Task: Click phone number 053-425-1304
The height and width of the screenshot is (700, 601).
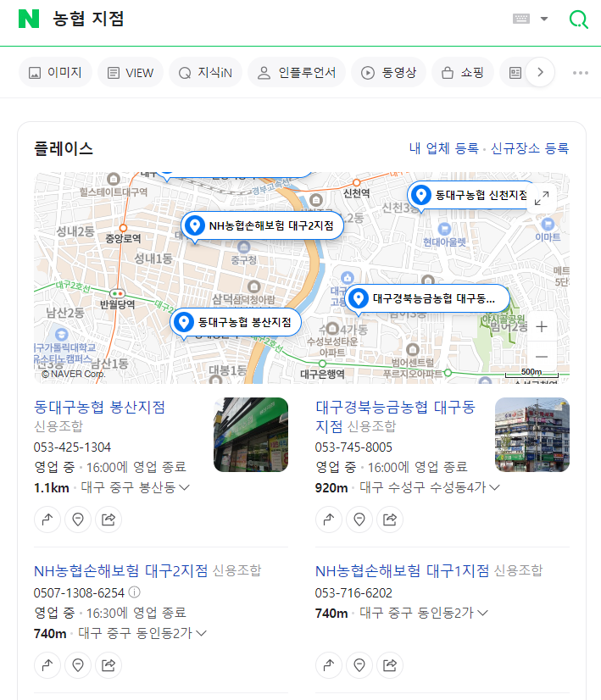Action: (72, 447)
